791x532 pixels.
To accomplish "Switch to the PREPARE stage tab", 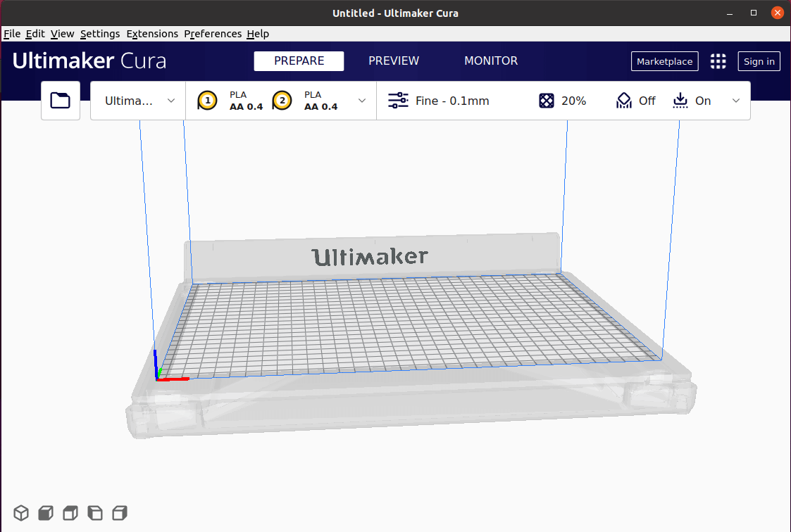I will click(299, 61).
